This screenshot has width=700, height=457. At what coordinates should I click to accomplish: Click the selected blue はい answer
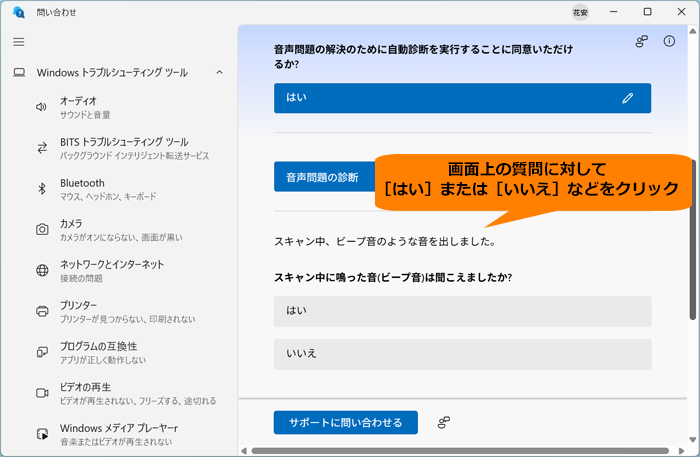pyautogui.click(x=462, y=98)
